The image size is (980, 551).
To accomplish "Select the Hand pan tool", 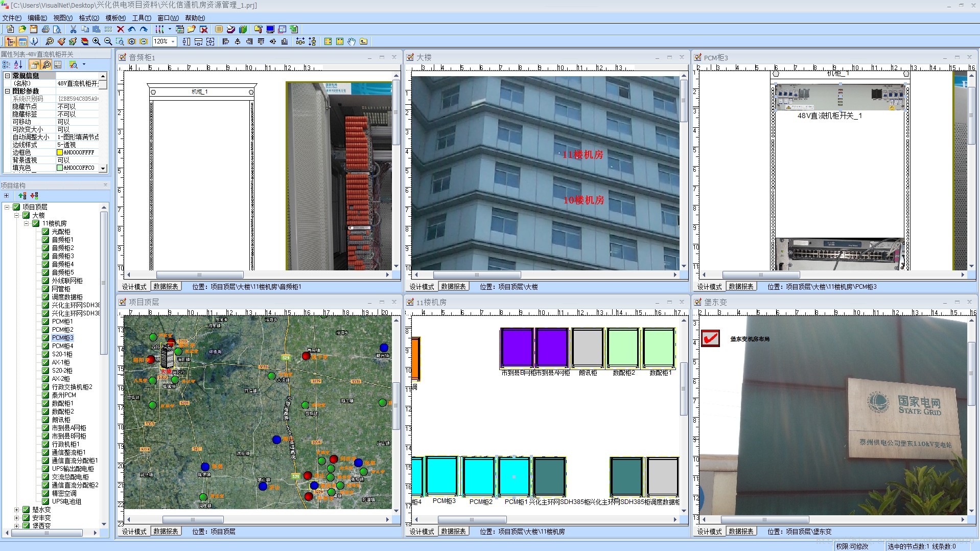I will pyautogui.click(x=352, y=41).
